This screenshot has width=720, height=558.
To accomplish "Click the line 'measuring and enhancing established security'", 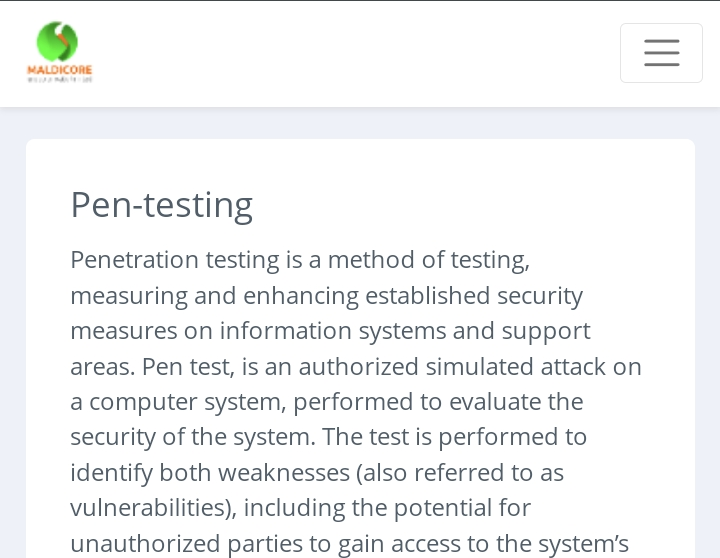I will pos(326,296).
